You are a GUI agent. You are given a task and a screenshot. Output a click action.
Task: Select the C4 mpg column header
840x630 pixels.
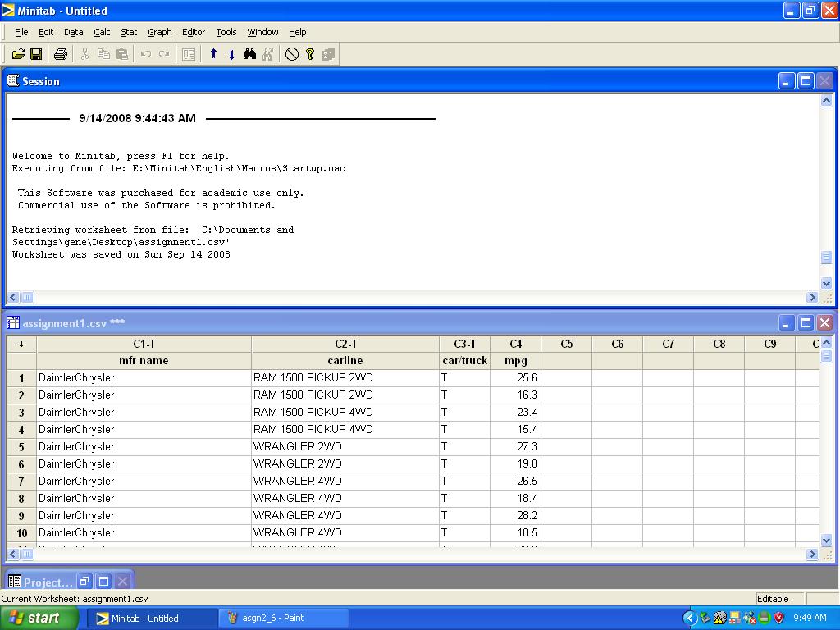(x=515, y=344)
